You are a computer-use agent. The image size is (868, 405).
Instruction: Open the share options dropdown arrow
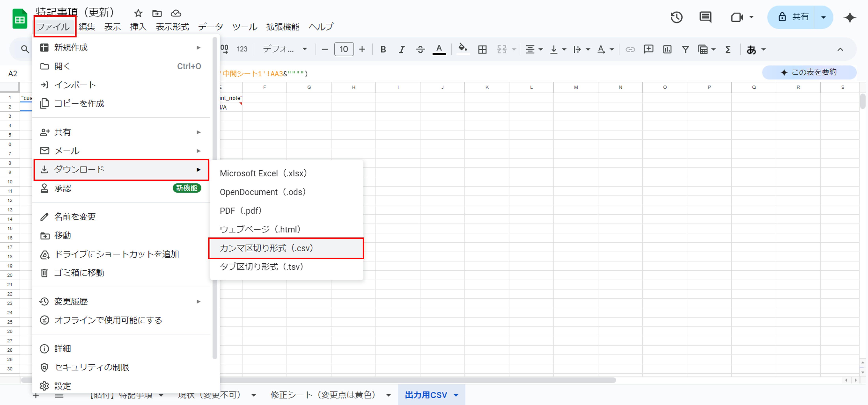823,17
